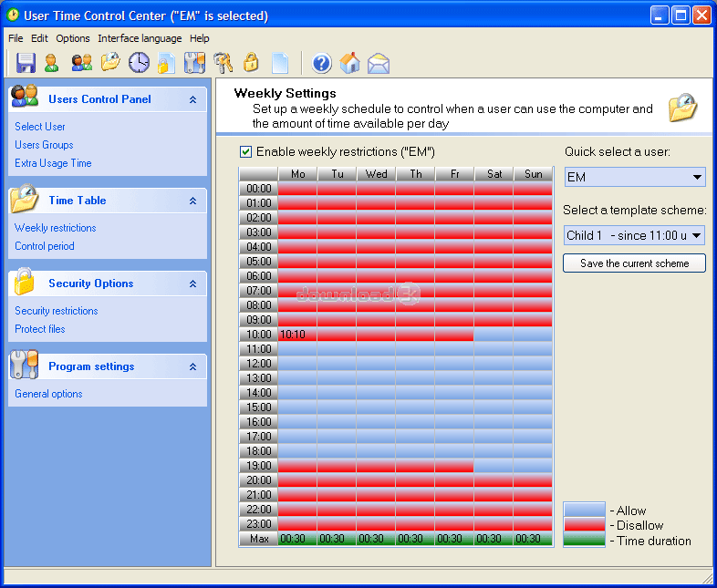Image resolution: width=717 pixels, height=588 pixels.
Task: Click Sunday's Max 00:30 duration cell
Action: tap(533, 539)
